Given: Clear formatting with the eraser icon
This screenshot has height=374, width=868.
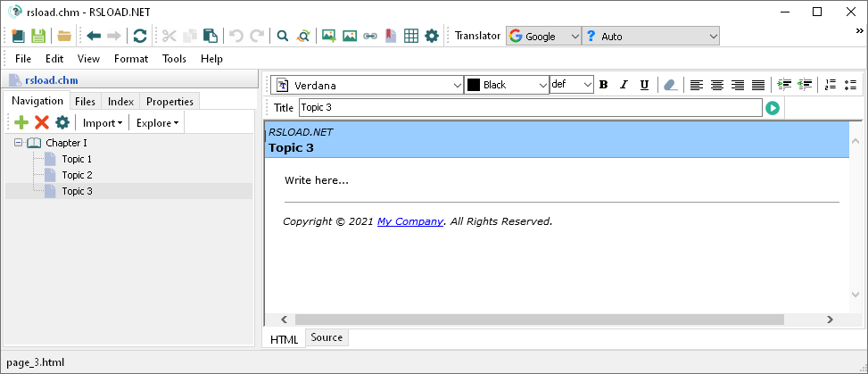Looking at the screenshot, I should click(x=670, y=85).
